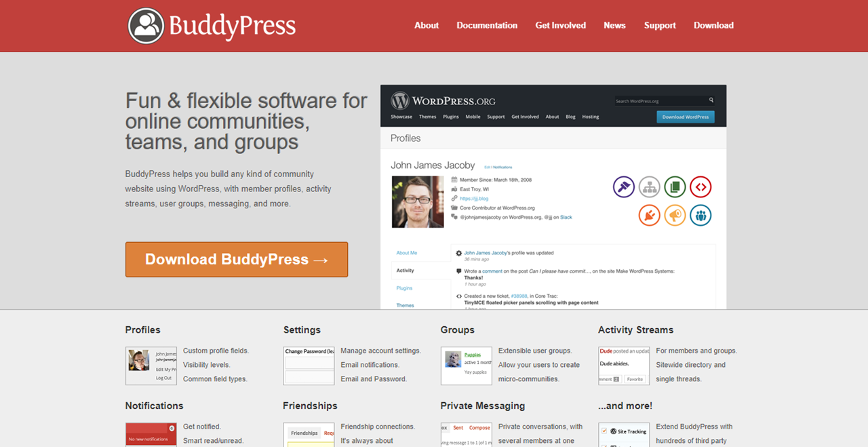Open Showcase in the WordPress.org nav
The image size is (868, 447).
tap(401, 117)
